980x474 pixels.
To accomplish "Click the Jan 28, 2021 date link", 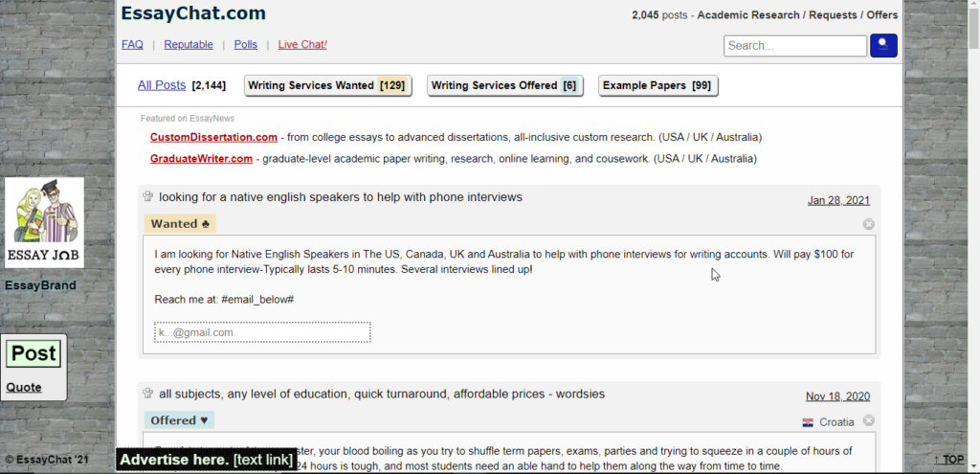I will click(838, 200).
